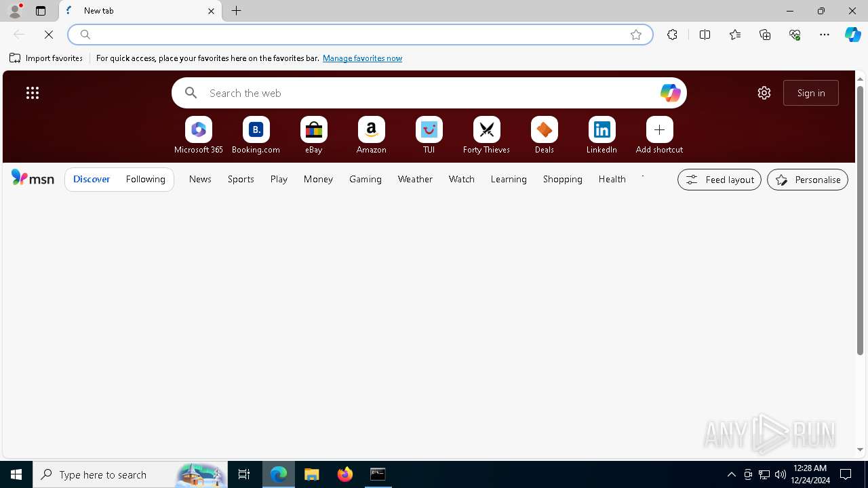Image resolution: width=868 pixels, height=488 pixels.
Task: Open the Favorites list icon
Action: [735, 35]
